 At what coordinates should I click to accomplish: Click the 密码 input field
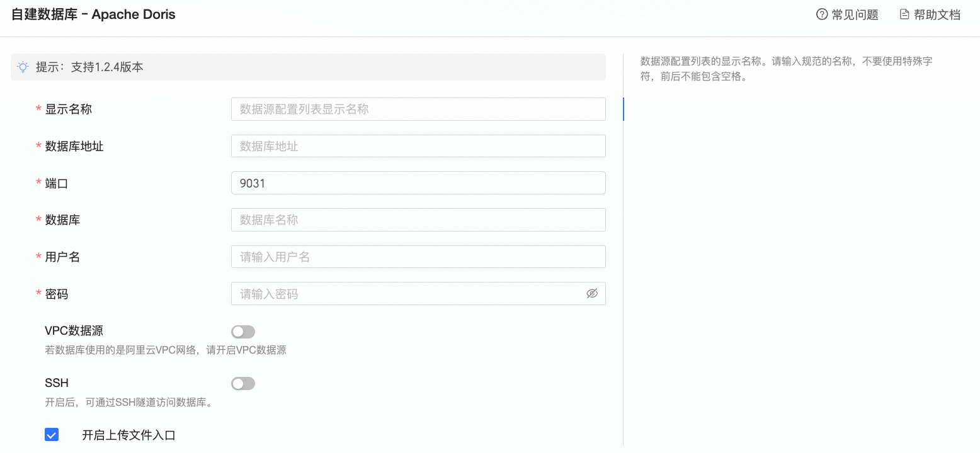pos(418,294)
